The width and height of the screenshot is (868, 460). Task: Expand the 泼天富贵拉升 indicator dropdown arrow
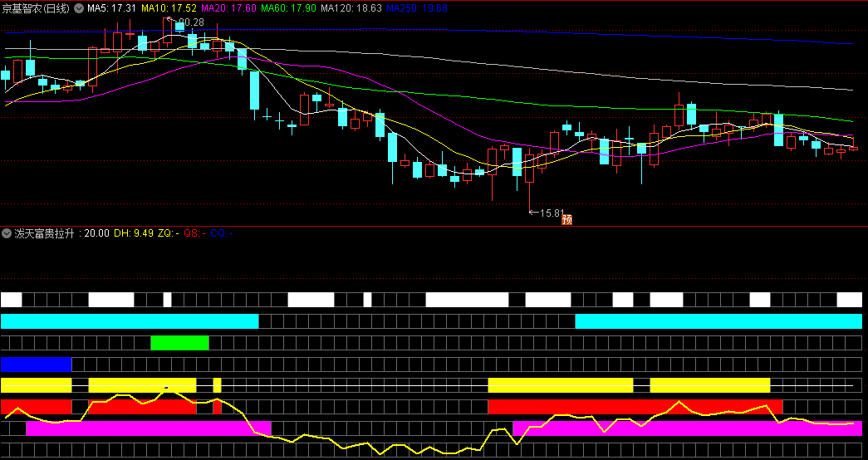(x=7, y=233)
